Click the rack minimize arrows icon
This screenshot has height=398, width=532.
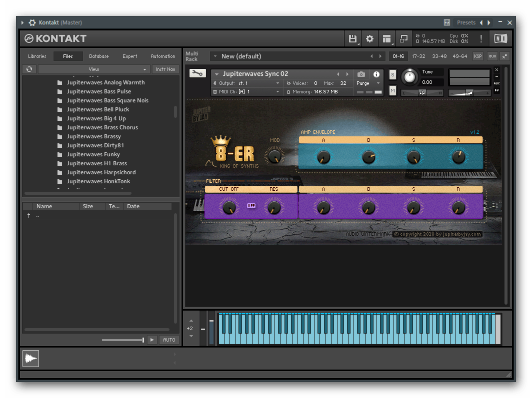[x=505, y=56]
